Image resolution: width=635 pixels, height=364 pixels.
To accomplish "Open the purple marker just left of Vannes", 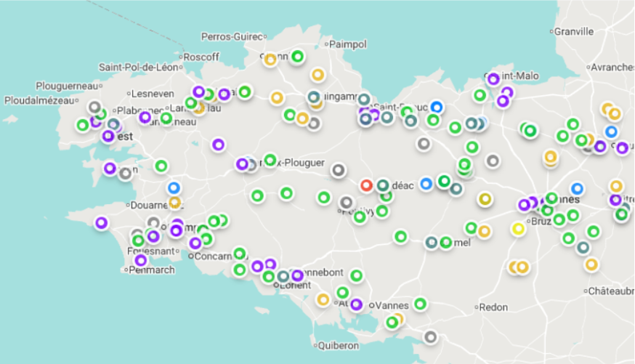I will pyautogui.click(x=357, y=304).
